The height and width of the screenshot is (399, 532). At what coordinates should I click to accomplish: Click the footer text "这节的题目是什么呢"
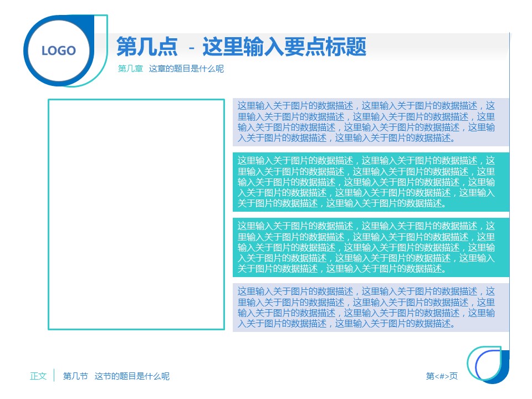132,376
